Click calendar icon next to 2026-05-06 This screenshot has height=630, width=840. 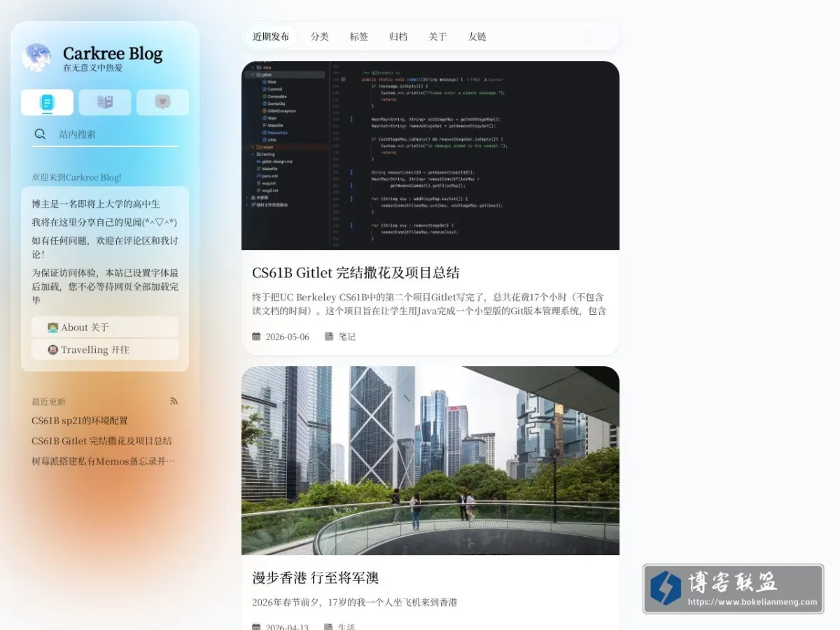[256, 337]
